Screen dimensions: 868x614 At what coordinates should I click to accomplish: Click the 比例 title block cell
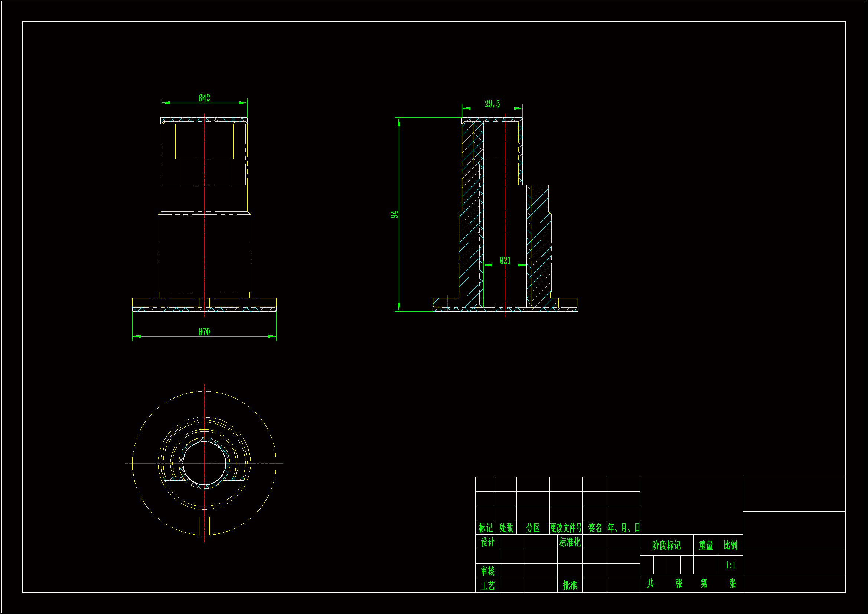point(730,545)
